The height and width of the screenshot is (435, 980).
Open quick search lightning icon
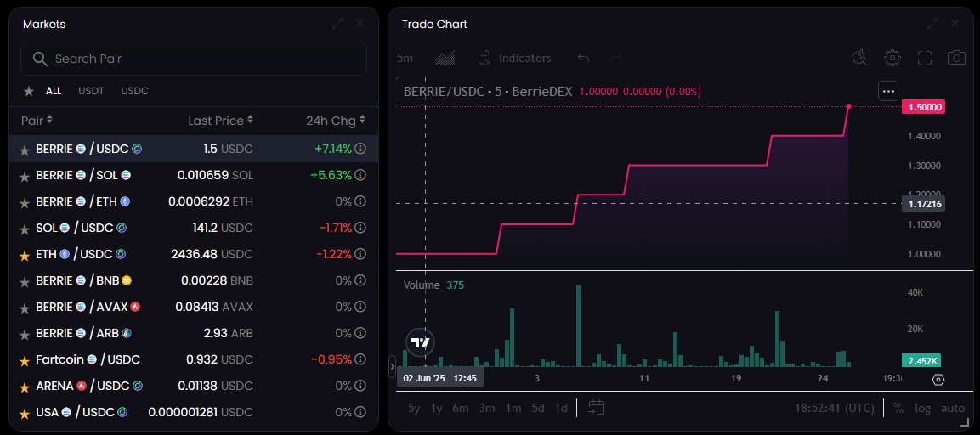(860, 58)
